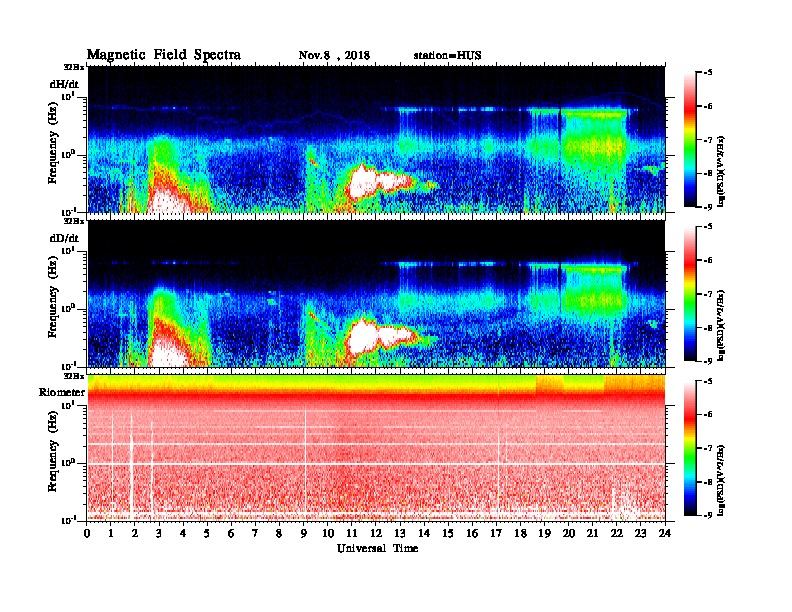Screen dimensions: 792x612
Task: Open the dH/dt spectrogram plot
Action: coord(376,139)
